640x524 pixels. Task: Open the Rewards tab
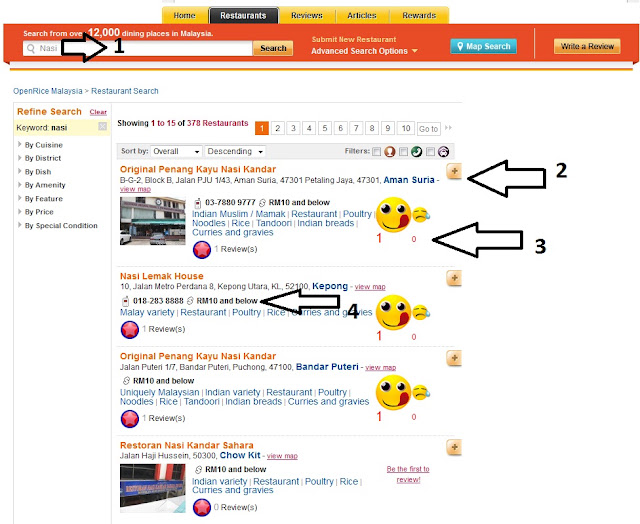(419, 16)
